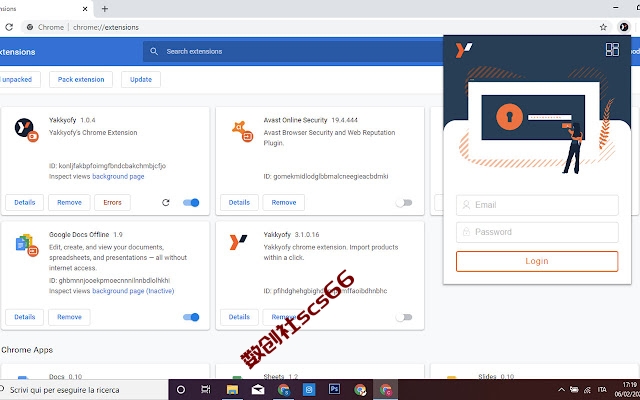640x400 pixels.
Task: Bookmark this page with the star icon
Action: point(603,27)
